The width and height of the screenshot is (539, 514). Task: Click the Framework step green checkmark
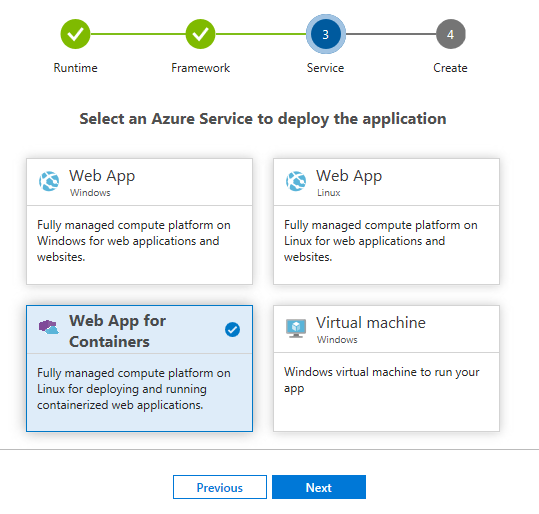[x=200, y=34]
